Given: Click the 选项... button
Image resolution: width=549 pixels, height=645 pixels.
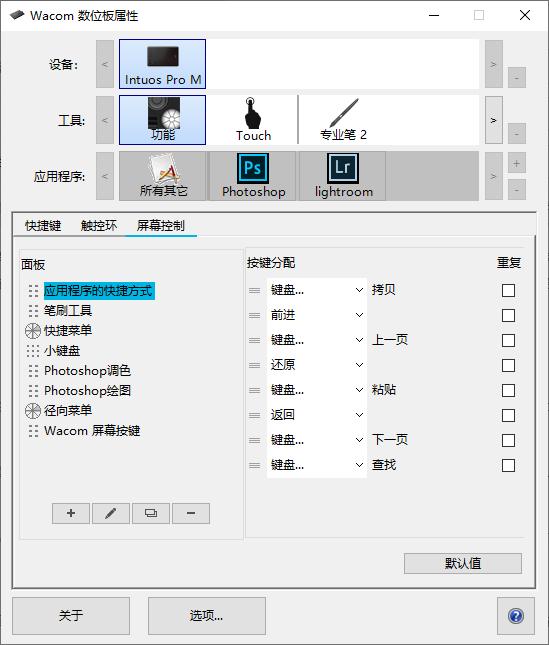Looking at the screenshot, I should 206,616.
